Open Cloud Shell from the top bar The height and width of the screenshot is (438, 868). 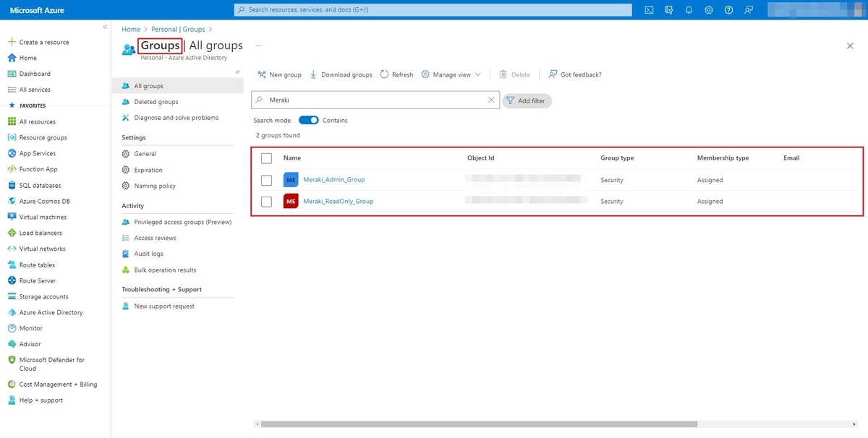650,10
